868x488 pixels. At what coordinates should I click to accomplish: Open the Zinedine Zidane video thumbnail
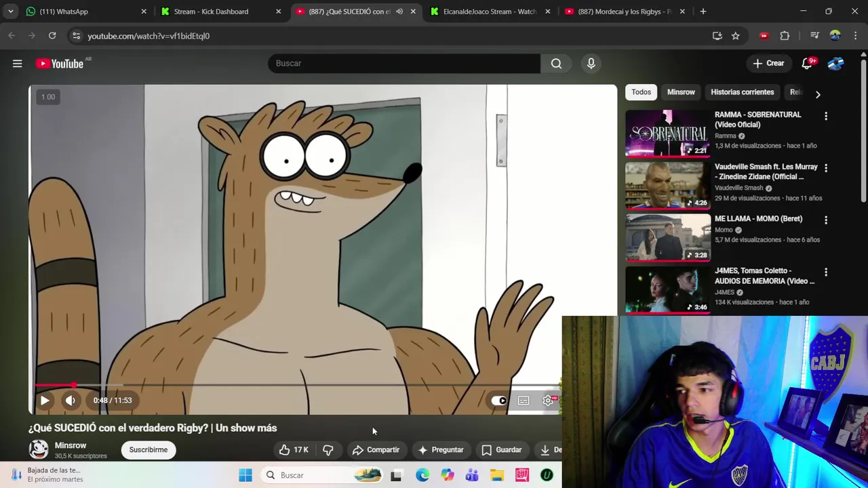point(668,185)
